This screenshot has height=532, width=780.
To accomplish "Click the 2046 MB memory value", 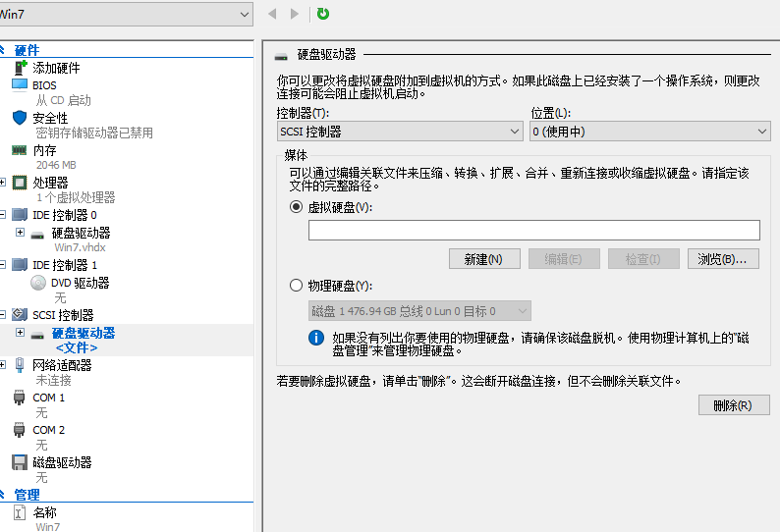I will (x=56, y=165).
